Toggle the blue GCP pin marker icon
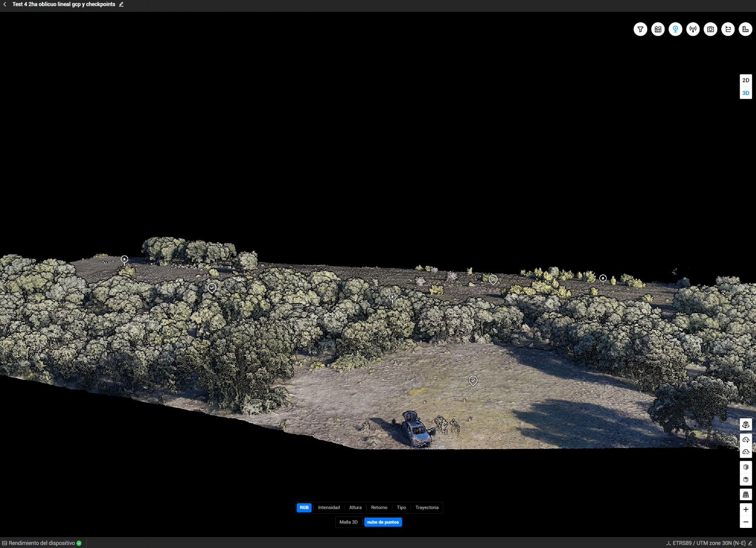Viewport: 756px width, 548px height. click(675, 29)
